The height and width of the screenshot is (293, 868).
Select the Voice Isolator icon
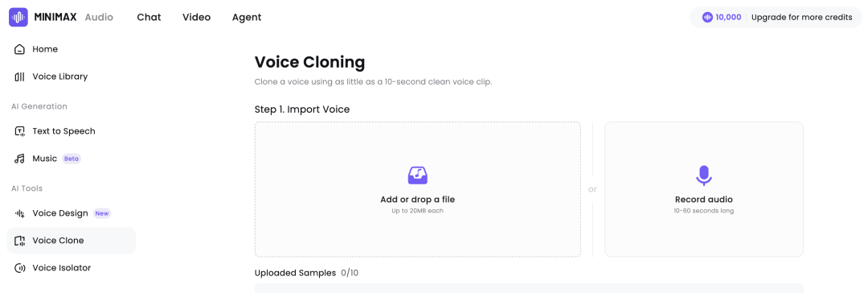point(19,268)
